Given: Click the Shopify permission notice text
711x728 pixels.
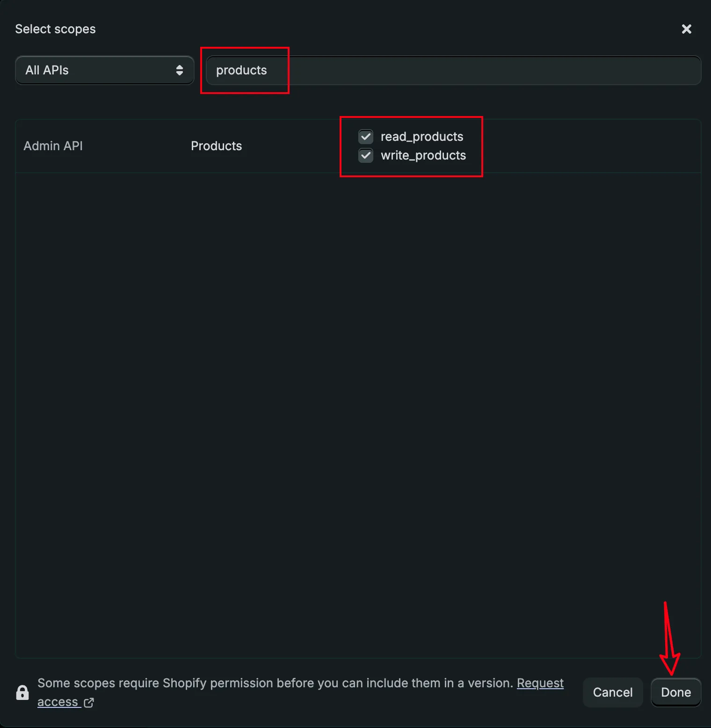Looking at the screenshot, I should coord(275,683).
